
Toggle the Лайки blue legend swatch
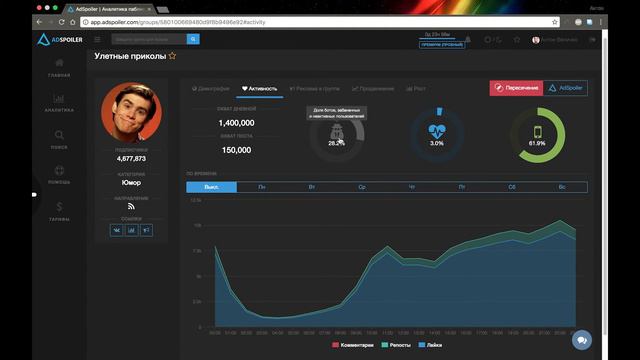(422, 345)
